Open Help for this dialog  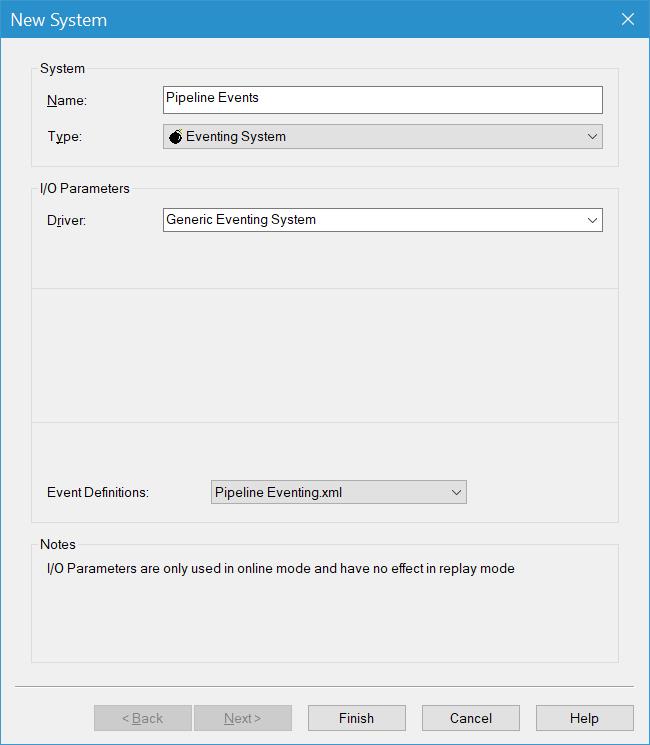click(x=584, y=718)
